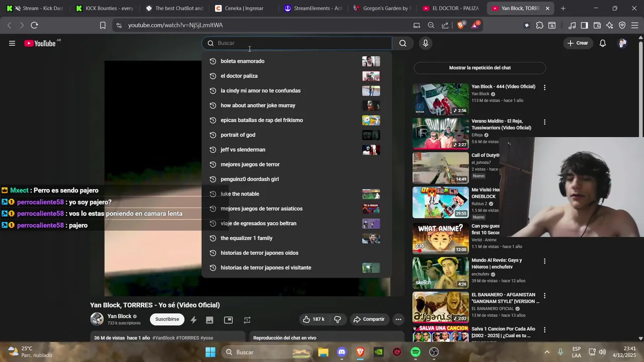This screenshot has height=362, width=644.
Task: Select suggestion historias de terror japones oidos
Action: coord(297,253)
